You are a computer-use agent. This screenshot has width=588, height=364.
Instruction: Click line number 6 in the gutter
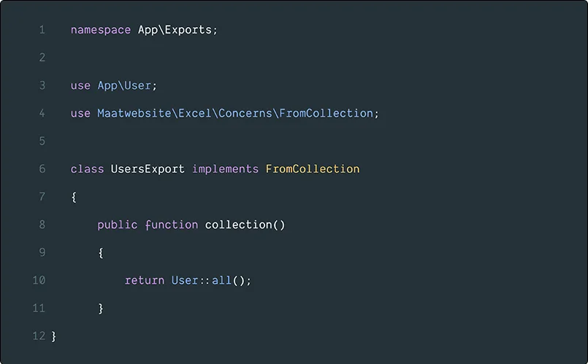(42, 169)
